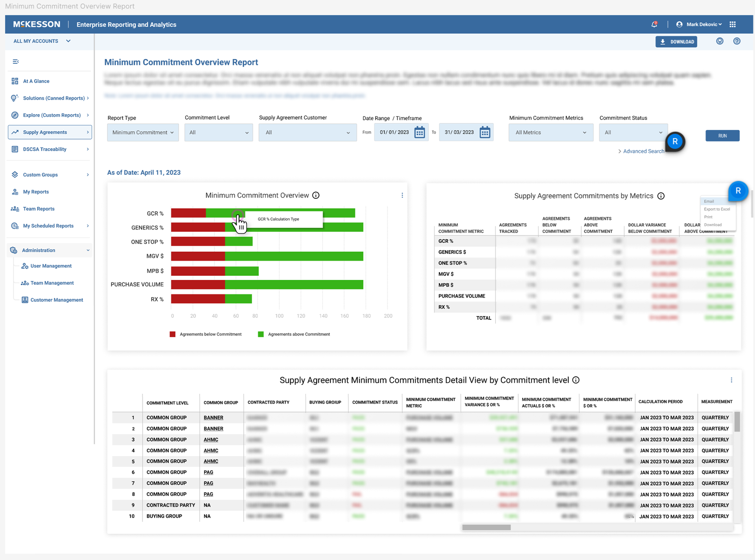
Task: Open the Minimum Commitment Metrics dropdown
Action: coord(551,132)
